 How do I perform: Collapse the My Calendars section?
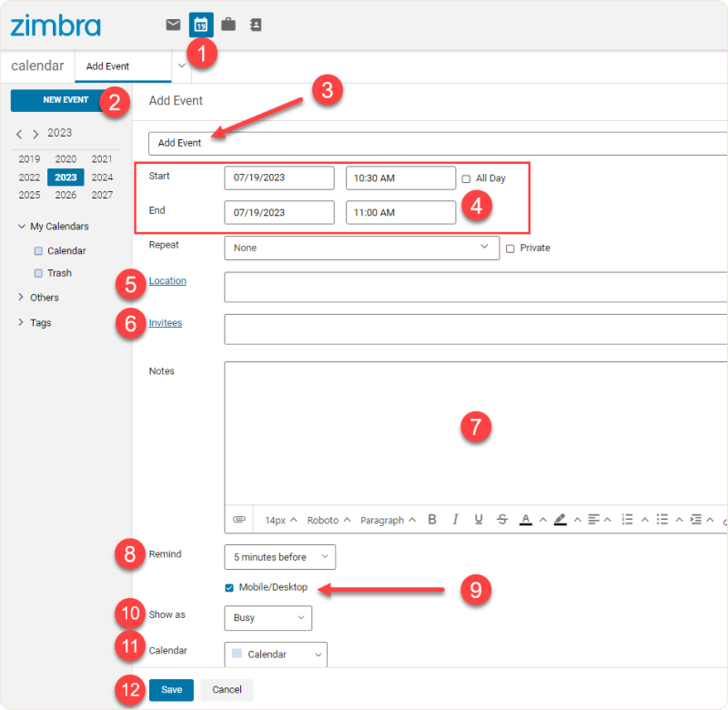point(21,226)
